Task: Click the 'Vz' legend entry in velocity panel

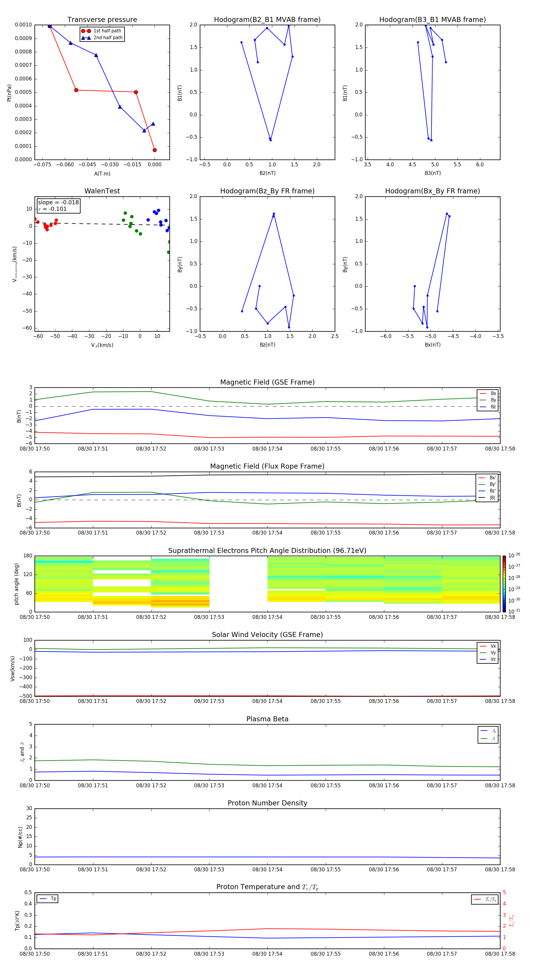Action: (488, 659)
